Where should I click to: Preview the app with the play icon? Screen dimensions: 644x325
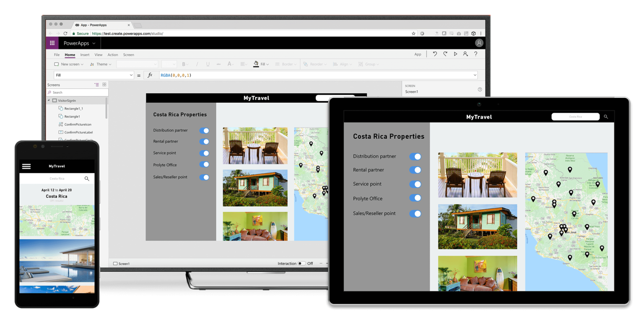[x=455, y=54]
